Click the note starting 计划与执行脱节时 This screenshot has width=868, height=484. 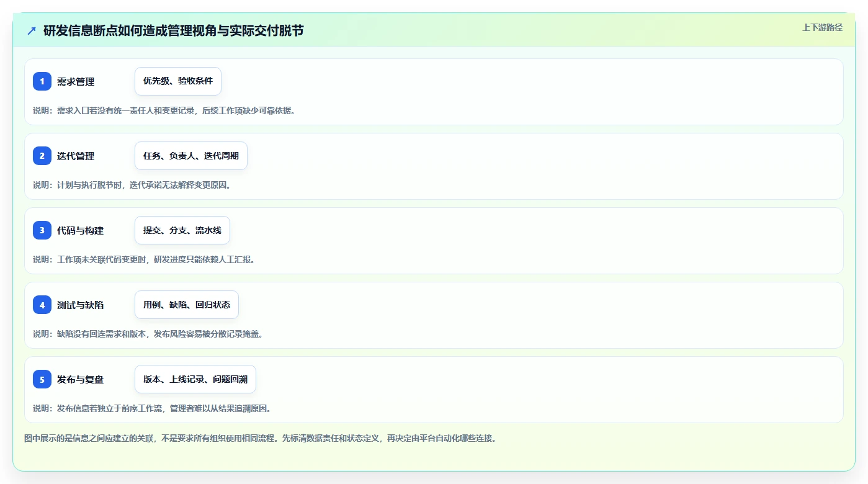pyautogui.click(x=132, y=185)
